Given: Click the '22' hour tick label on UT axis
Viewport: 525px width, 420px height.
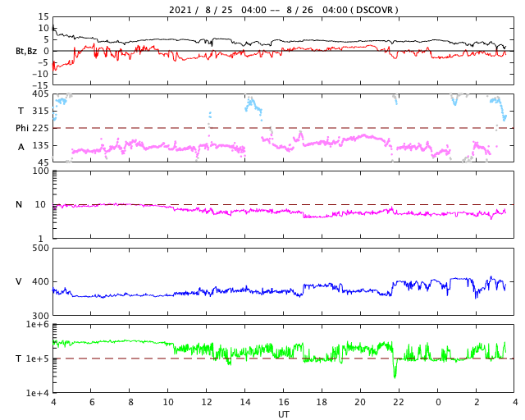Looking at the screenshot, I should coord(399,402).
